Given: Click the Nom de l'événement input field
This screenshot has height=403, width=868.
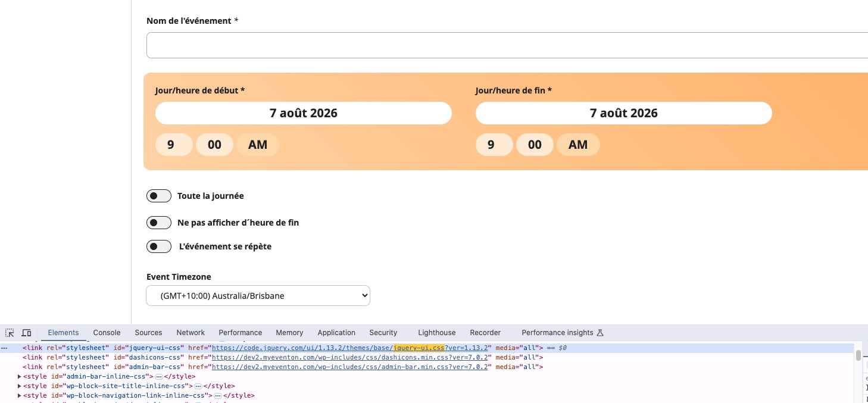Looking at the screenshot, I should click(507, 45).
